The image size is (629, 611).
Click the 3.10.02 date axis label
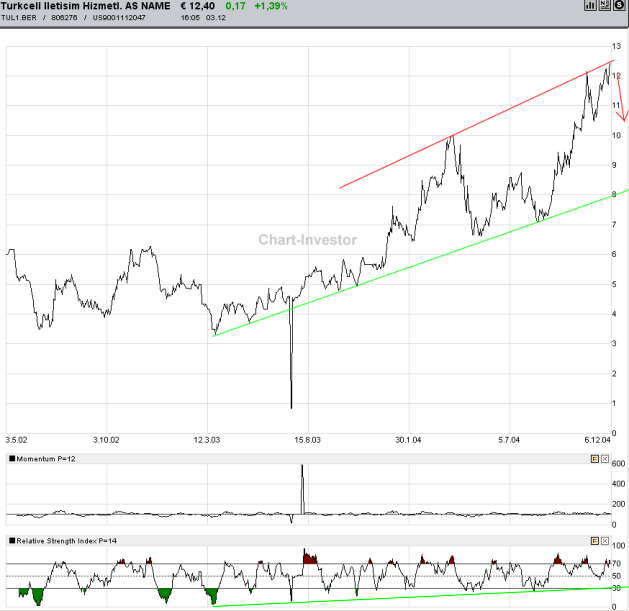[x=106, y=440]
